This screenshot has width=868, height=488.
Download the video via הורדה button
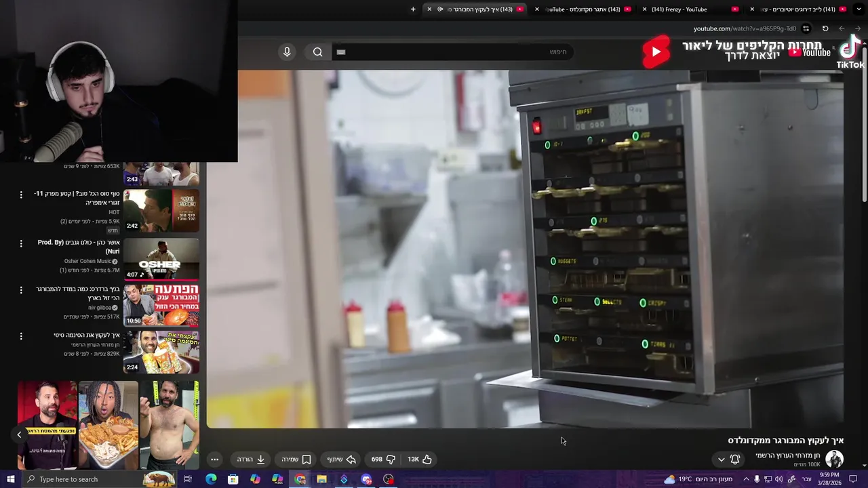tap(251, 460)
